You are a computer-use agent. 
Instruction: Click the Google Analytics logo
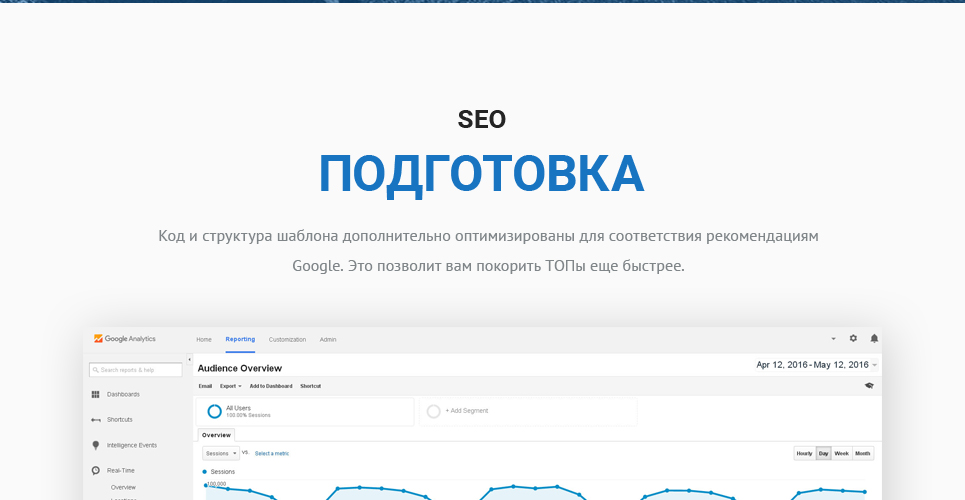pos(124,339)
